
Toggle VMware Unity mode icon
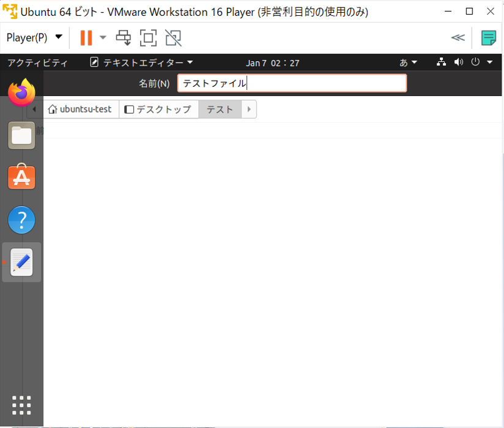tap(173, 38)
